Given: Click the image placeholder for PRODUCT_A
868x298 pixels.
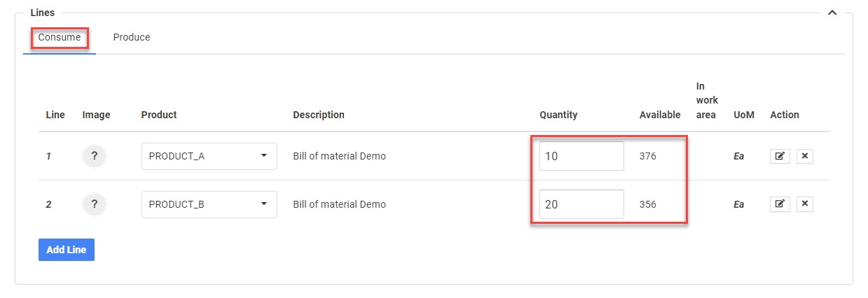Looking at the screenshot, I should pyautogui.click(x=94, y=156).
